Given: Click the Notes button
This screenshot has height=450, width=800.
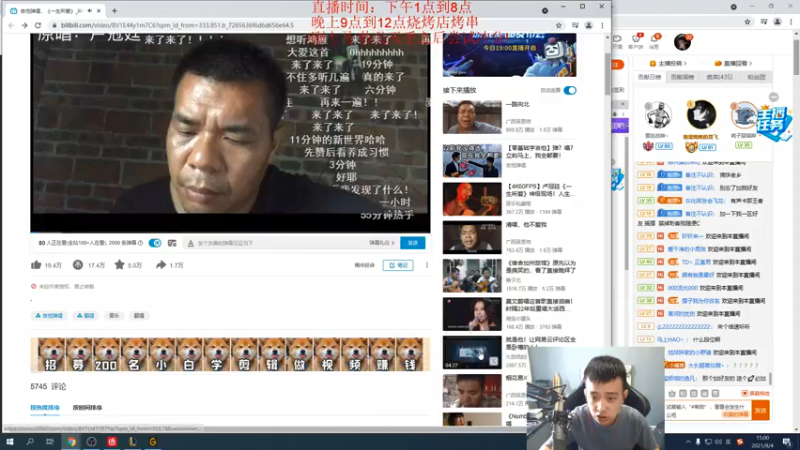Looking at the screenshot, I should [398, 265].
